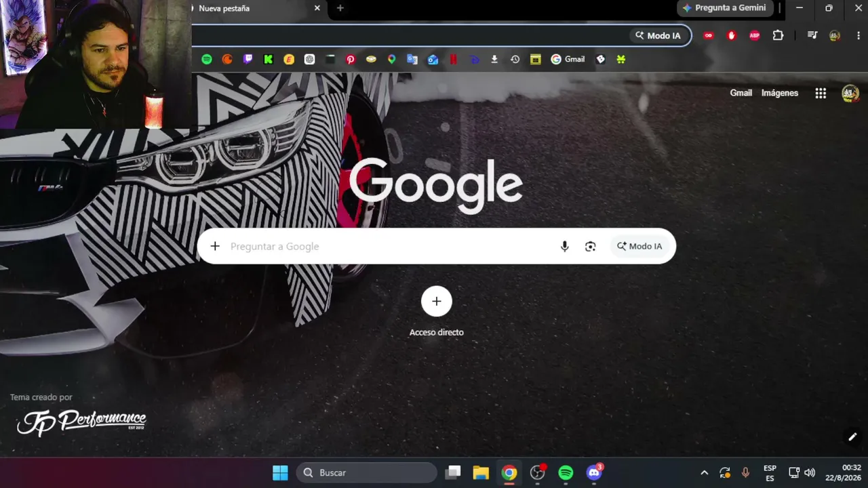This screenshot has height=488, width=868.
Task: Open a new tab with plus button
Action: coord(340,8)
